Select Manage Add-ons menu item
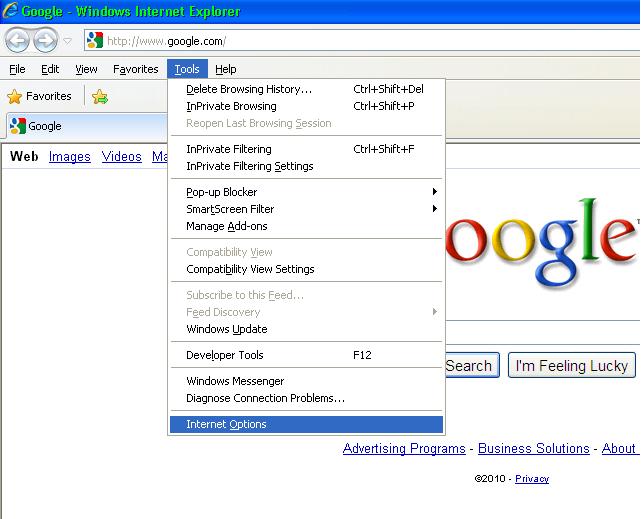Viewport: 641px width, 519px height. 306,226
